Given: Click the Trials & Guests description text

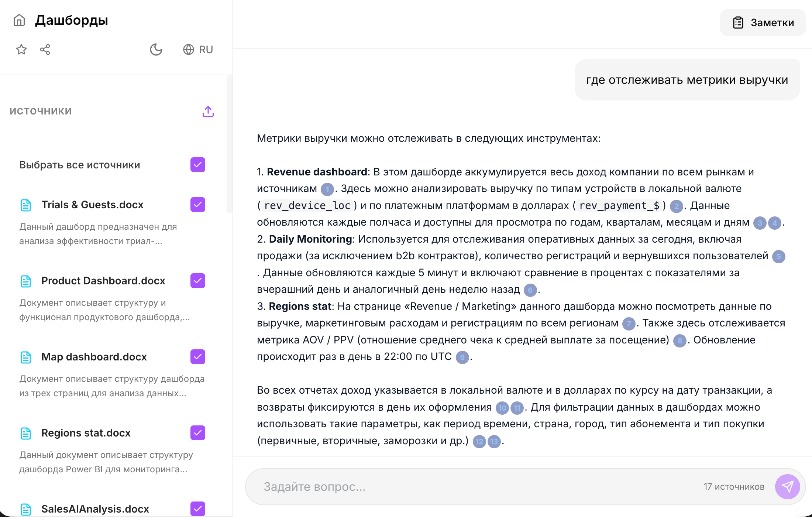Looking at the screenshot, I should [x=98, y=234].
